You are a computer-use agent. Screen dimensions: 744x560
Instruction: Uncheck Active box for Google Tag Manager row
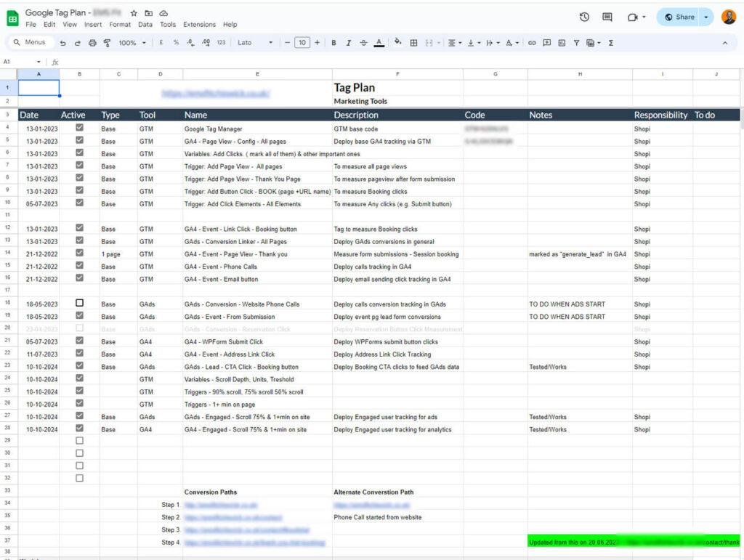click(x=79, y=128)
